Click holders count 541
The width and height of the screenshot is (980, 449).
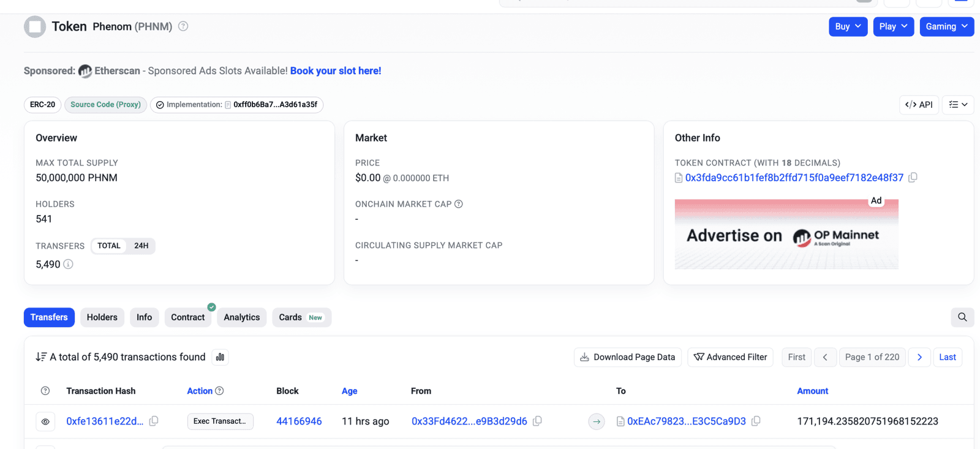point(44,219)
